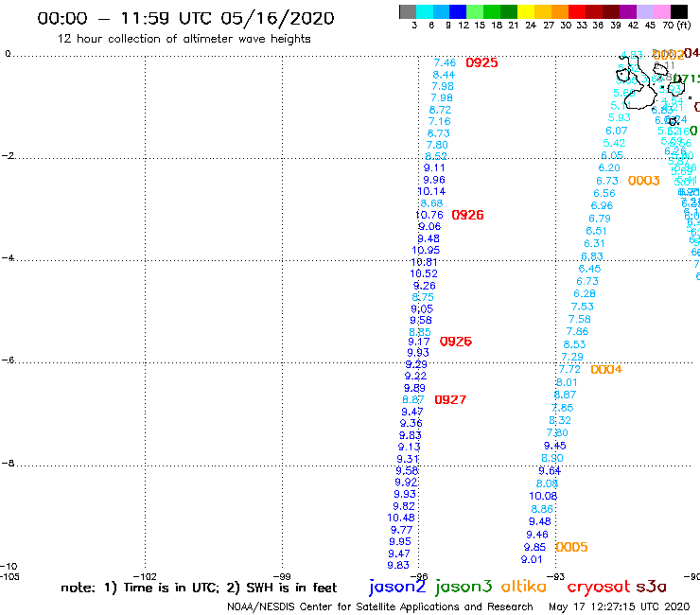Click the wave height value 10.14
Image resolution: width=700 pixels, height=615 pixels.
point(431,192)
